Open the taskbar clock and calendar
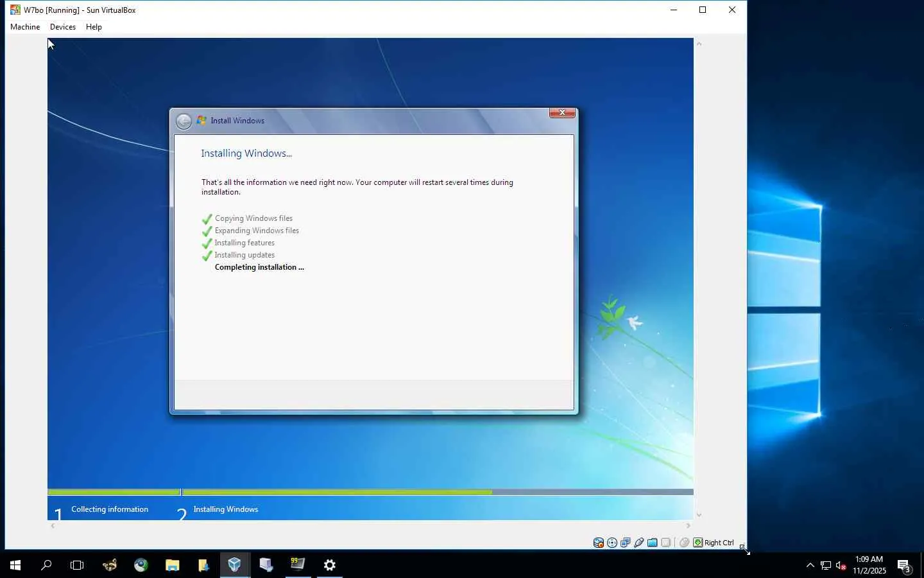The width and height of the screenshot is (924, 578). click(x=869, y=565)
